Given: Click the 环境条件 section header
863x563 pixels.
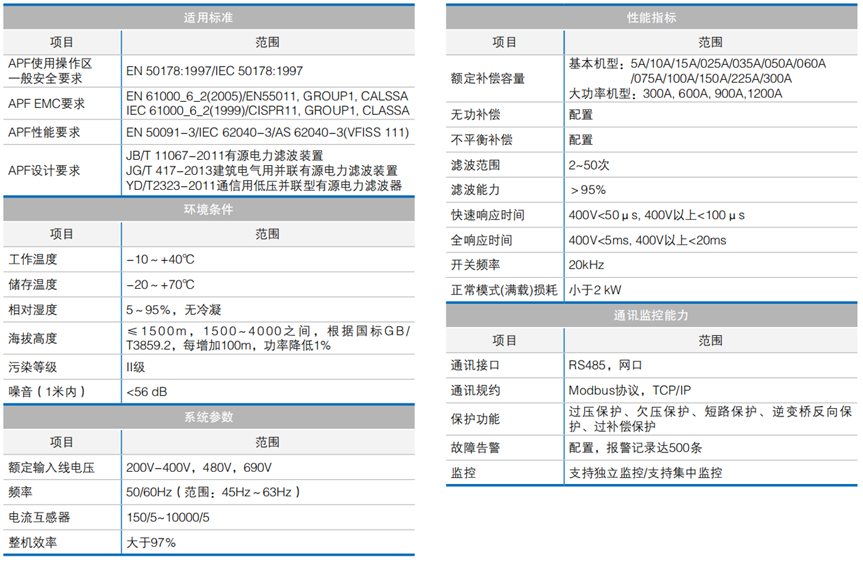Looking at the screenshot, I should (x=210, y=210).
